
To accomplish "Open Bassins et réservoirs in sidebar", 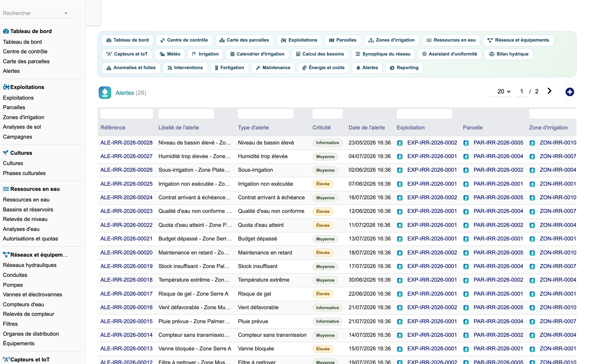I will tap(28, 210).
